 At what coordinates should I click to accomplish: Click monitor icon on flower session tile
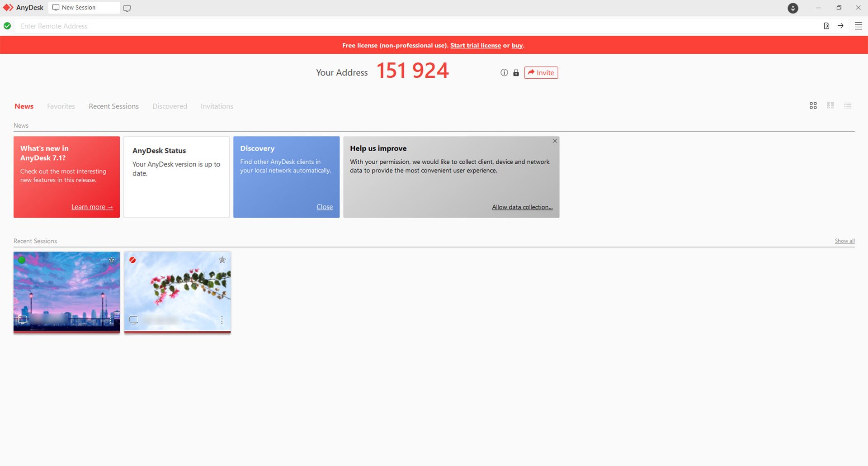(133, 320)
